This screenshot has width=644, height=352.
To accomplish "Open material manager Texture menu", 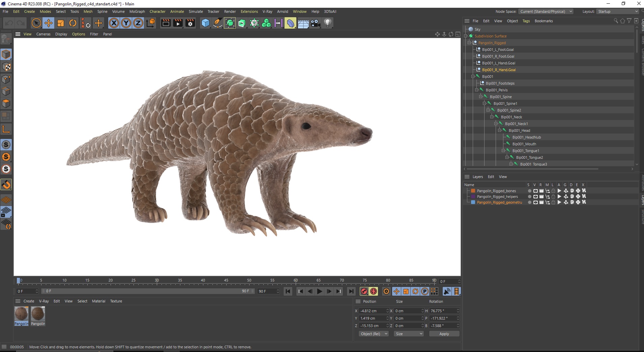I will (x=116, y=301).
